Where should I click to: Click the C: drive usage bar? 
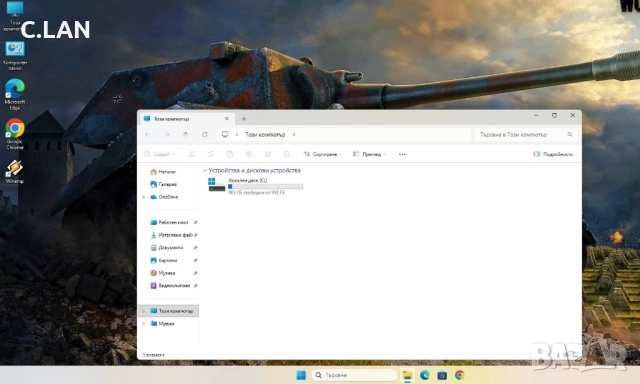265,186
